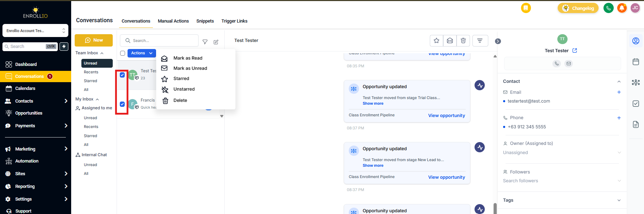Open Test Tester contact in new window
Screen dimensions: 644x214
[x=575, y=50]
